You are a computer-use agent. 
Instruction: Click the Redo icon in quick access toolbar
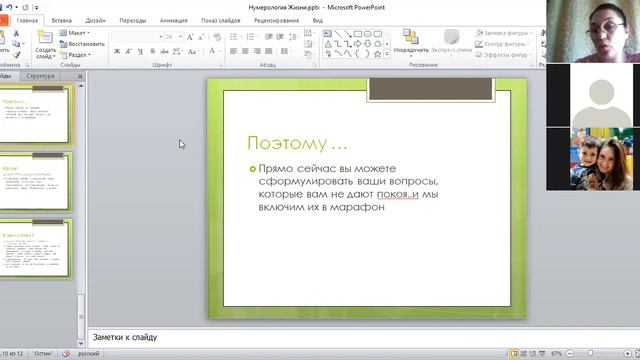(x=25, y=7)
